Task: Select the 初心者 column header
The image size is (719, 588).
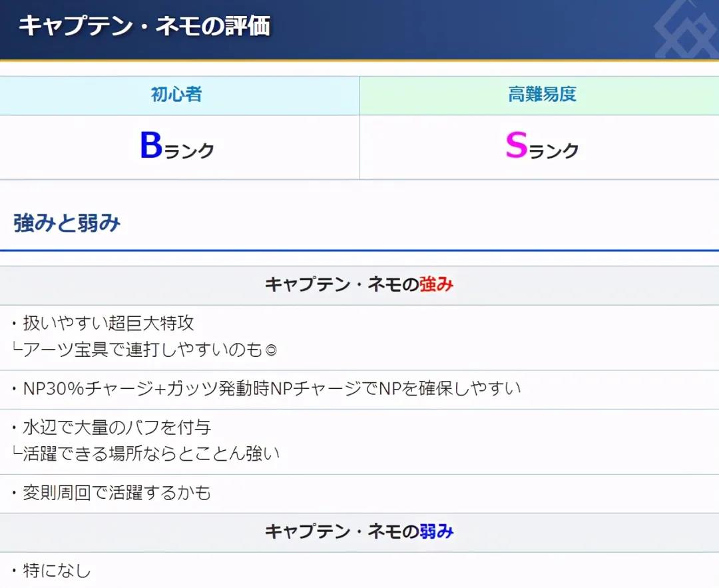Action: pyautogui.click(x=176, y=95)
